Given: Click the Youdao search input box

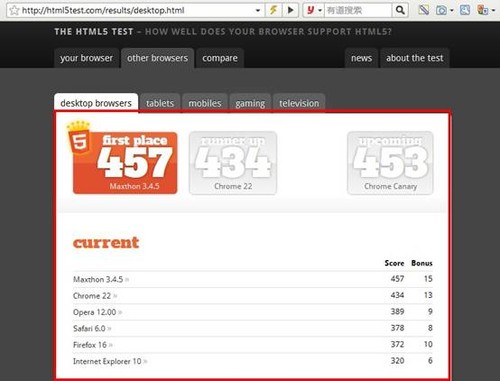Looking at the screenshot, I should click(x=358, y=10).
